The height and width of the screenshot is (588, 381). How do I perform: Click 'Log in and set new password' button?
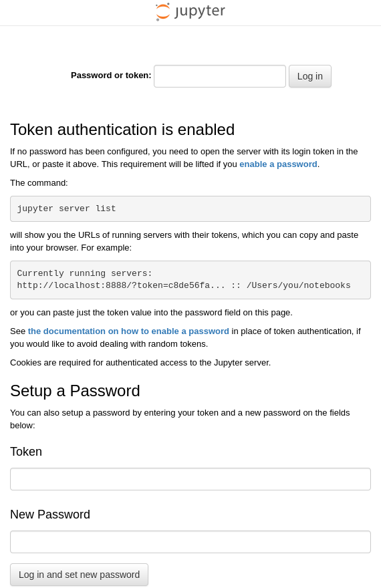click(x=79, y=575)
